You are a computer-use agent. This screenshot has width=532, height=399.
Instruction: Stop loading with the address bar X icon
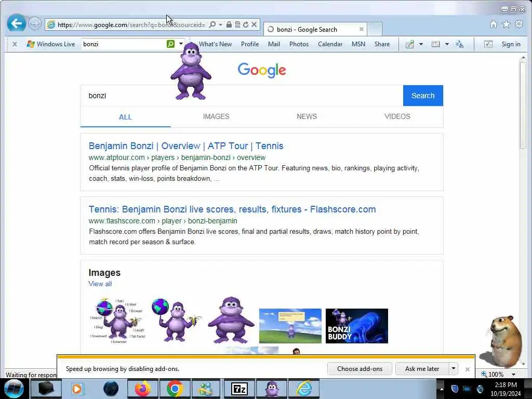pyautogui.click(x=254, y=24)
